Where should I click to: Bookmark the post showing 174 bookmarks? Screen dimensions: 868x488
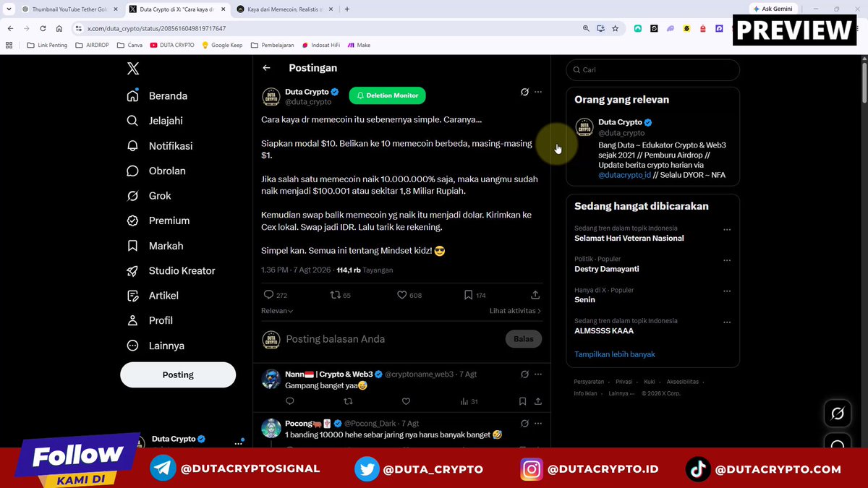(x=475, y=295)
